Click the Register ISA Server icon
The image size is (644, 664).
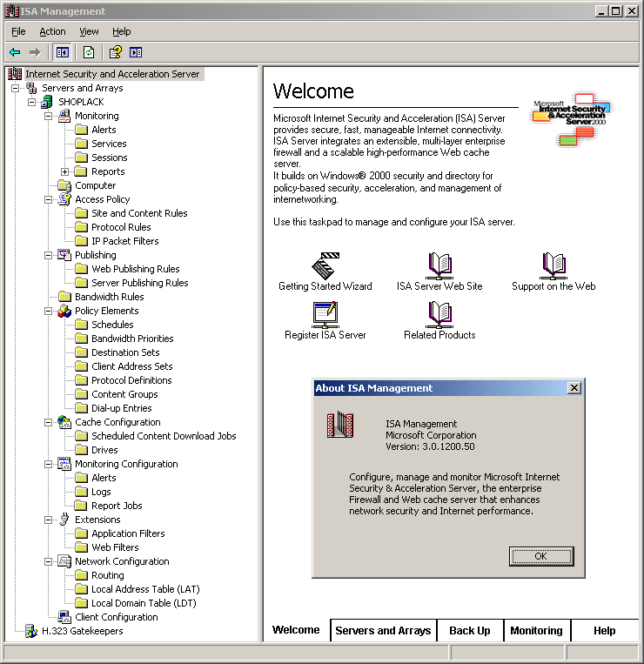pyautogui.click(x=325, y=315)
